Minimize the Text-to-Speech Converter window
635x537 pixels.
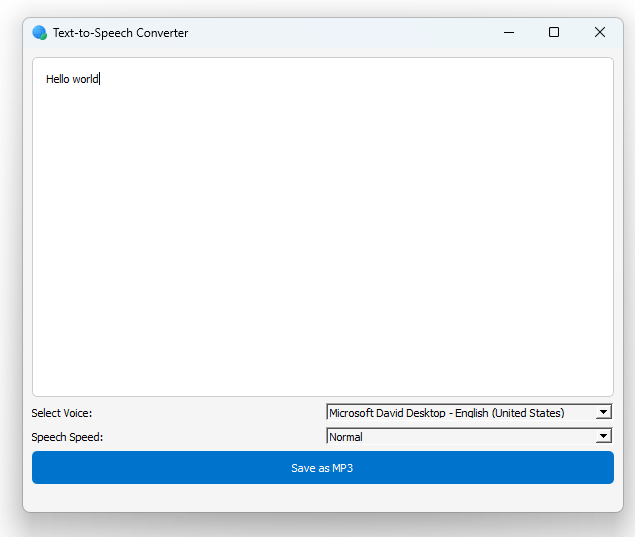click(508, 33)
